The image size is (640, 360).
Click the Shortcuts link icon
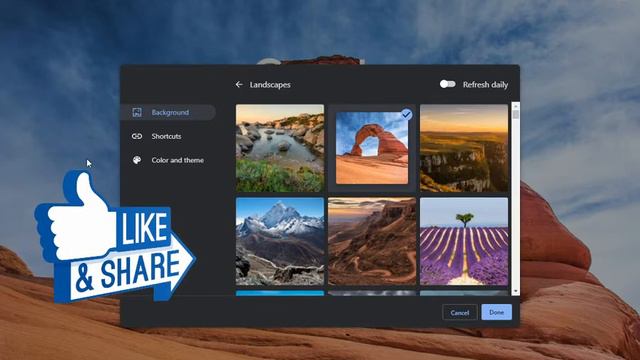[x=137, y=136]
